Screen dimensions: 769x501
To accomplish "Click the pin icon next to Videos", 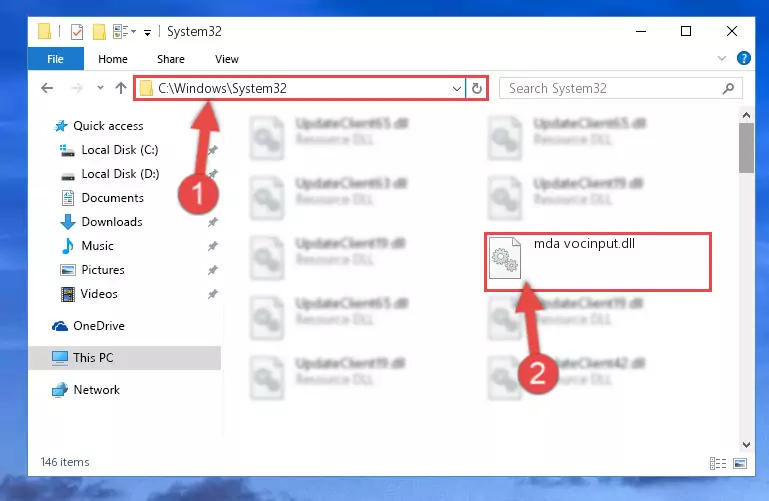I will tap(212, 294).
